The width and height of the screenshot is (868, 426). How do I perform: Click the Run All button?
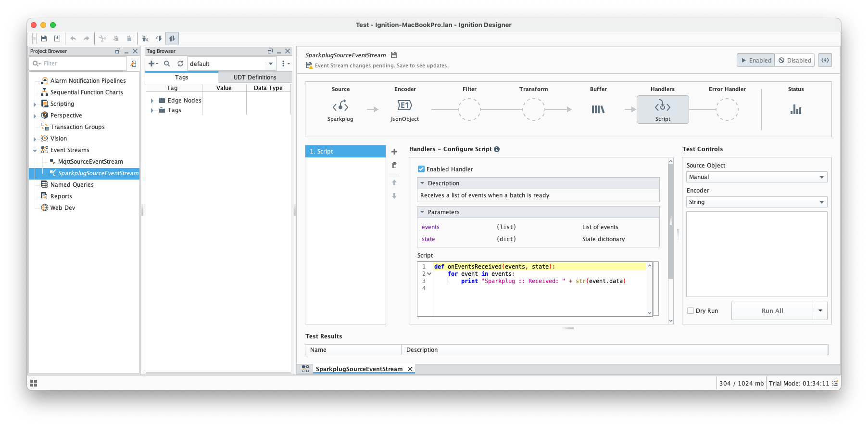(772, 310)
